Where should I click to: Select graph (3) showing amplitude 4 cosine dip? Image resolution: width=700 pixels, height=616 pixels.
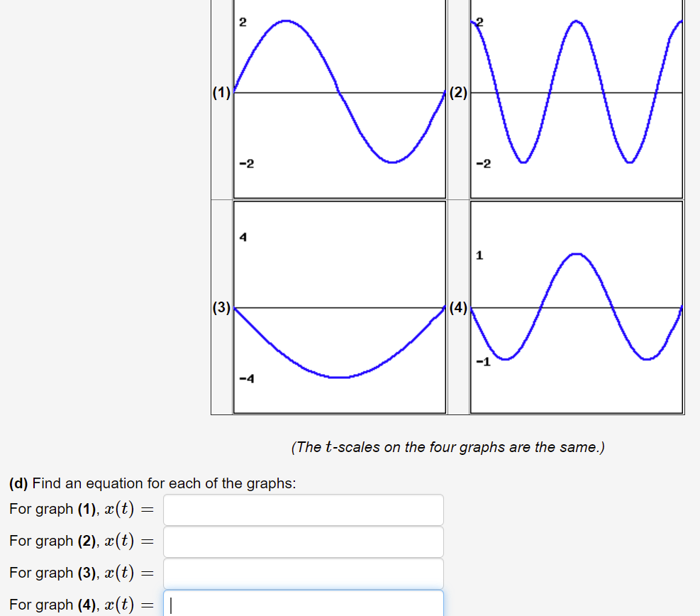pyautogui.click(x=339, y=307)
